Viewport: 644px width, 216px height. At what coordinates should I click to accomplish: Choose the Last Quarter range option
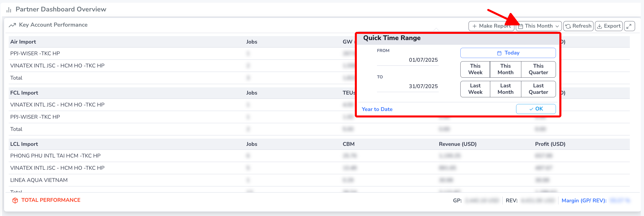click(538, 89)
